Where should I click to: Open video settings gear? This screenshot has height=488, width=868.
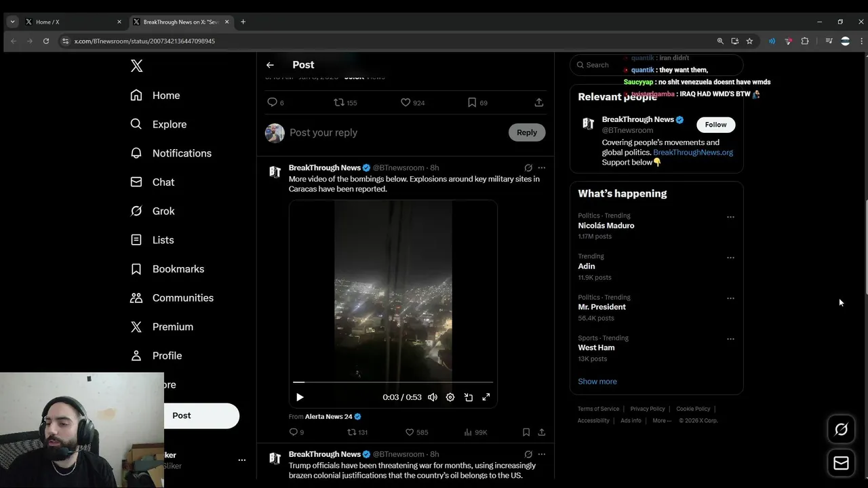click(450, 397)
